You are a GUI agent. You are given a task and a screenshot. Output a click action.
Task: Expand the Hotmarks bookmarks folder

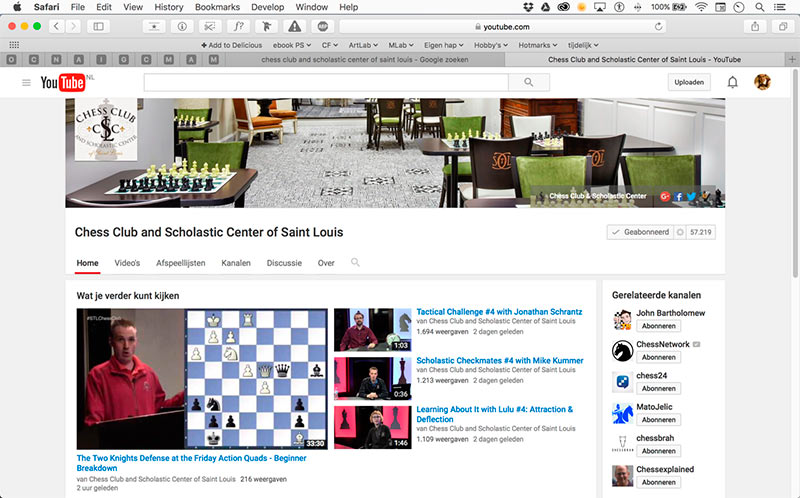click(538, 45)
